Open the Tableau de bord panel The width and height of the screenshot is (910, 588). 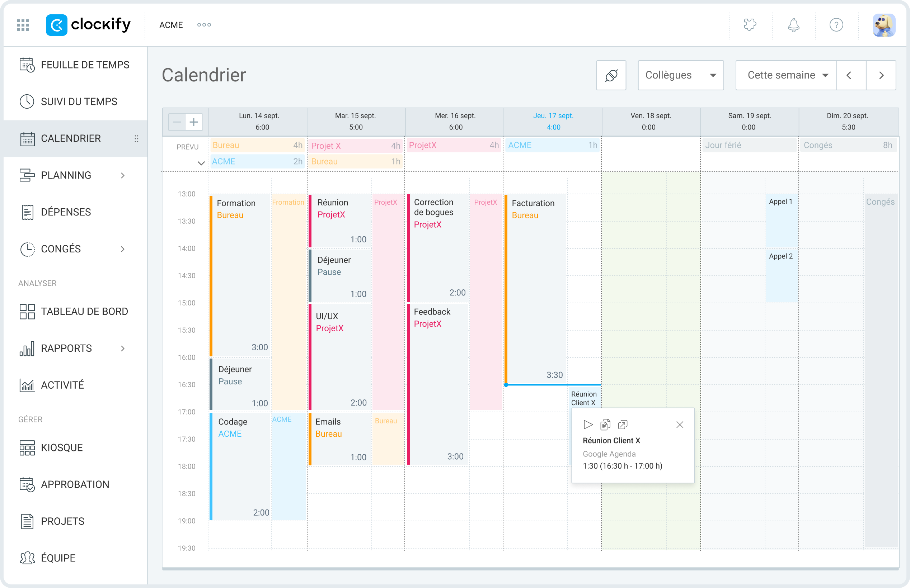coord(84,311)
